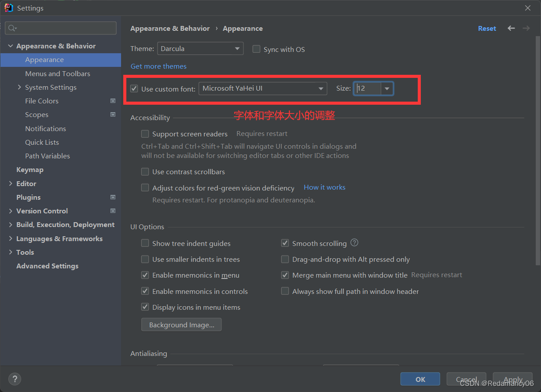Click the Smooth scrolling help icon
The height and width of the screenshot is (392, 541).
pyautogui.click(x=354, y=243)
